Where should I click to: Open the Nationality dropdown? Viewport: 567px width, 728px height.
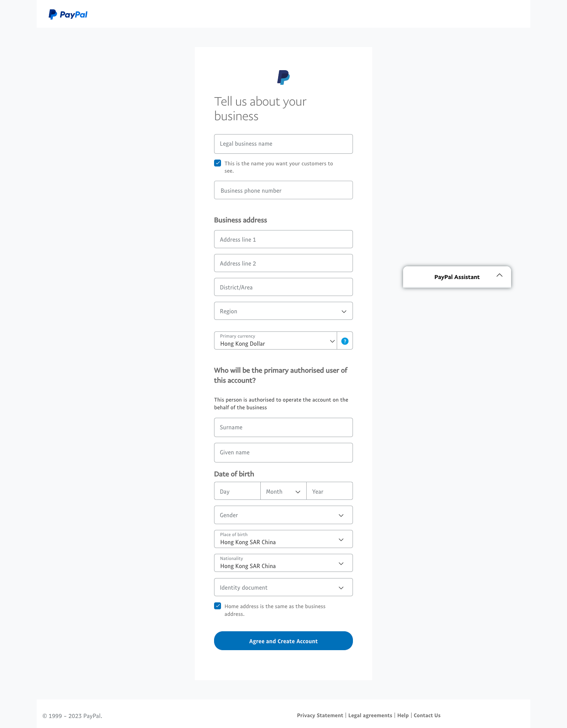click(x=283, y=563)
